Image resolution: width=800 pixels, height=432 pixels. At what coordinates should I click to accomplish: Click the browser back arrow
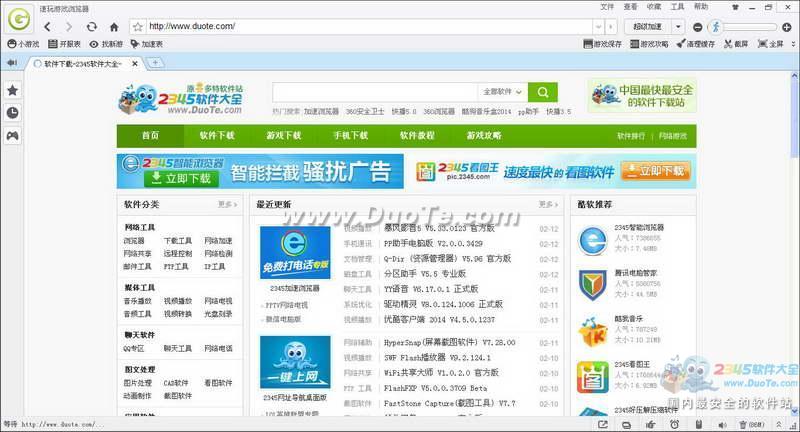coord(47,27)
